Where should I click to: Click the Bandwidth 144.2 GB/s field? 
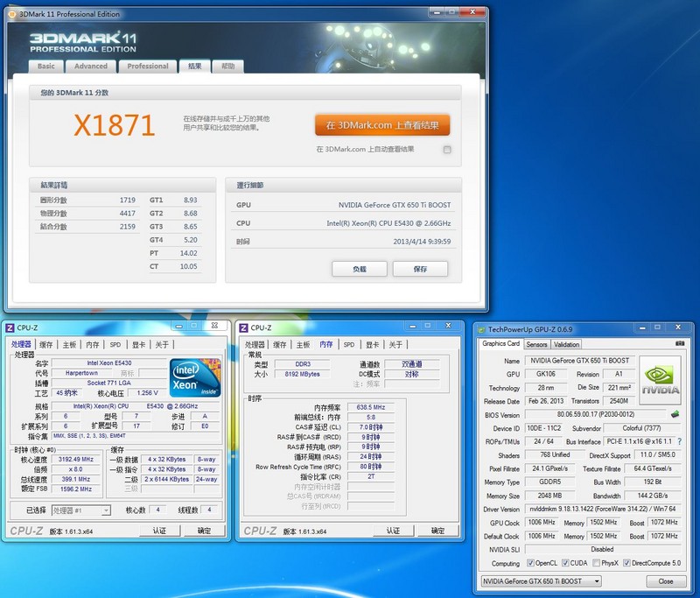point(652,496)
